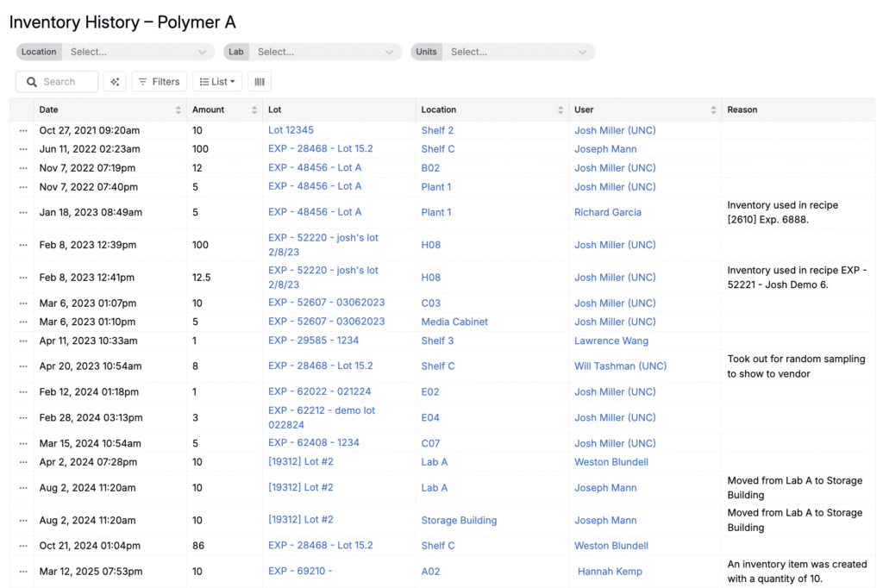This screenshot has height=588, width=883.
Task: Open actions menu for Apr 20, 2023 row
Action: 23,366
